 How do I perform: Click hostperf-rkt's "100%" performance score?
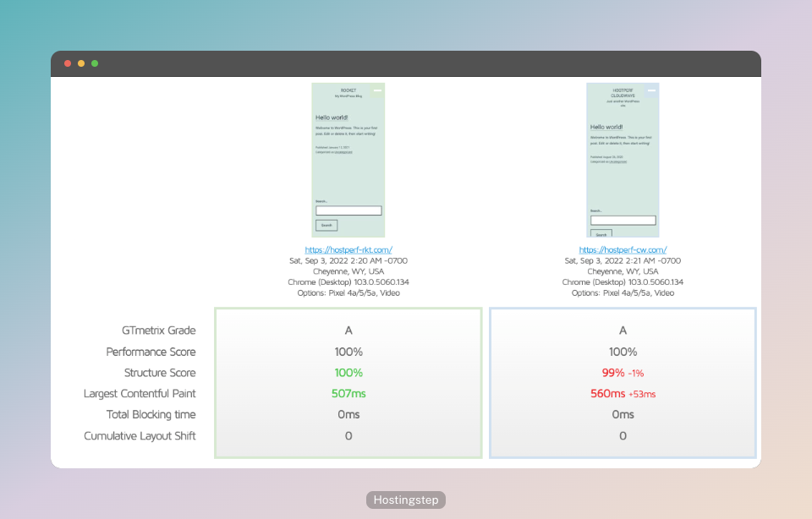coord(348,352)
